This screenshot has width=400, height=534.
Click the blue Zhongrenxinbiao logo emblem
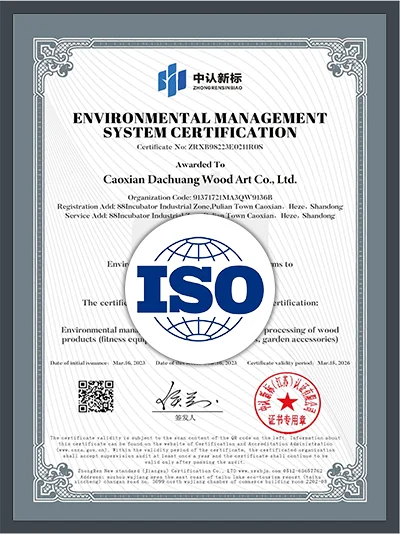(x=172, y=79)
